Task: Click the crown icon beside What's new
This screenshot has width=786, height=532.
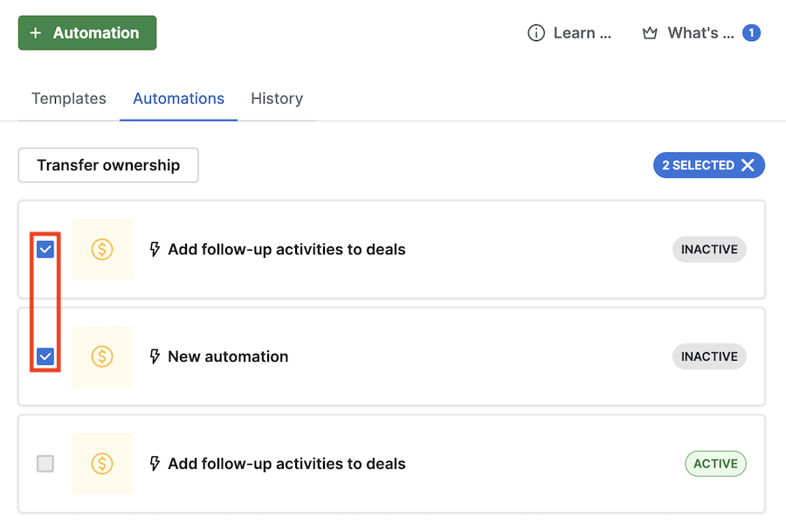Action: [x=650, y=33]
